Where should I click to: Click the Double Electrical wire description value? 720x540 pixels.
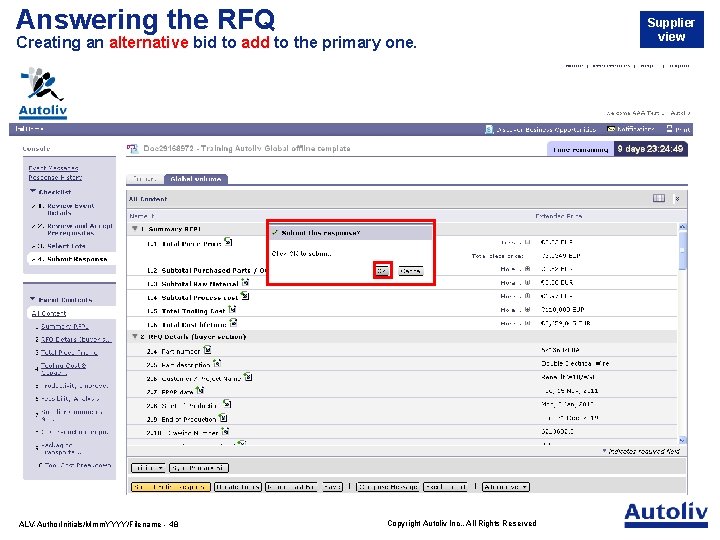tap(575, 363)
